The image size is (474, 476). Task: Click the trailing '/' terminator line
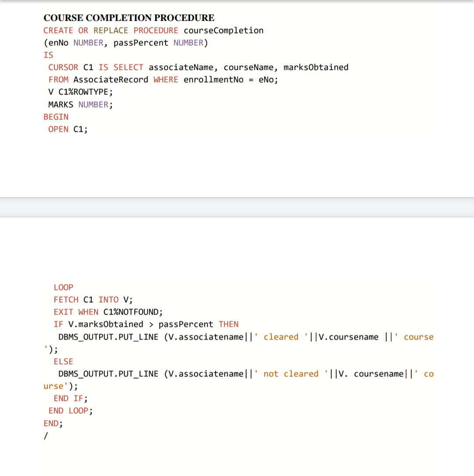coord(46,436)
